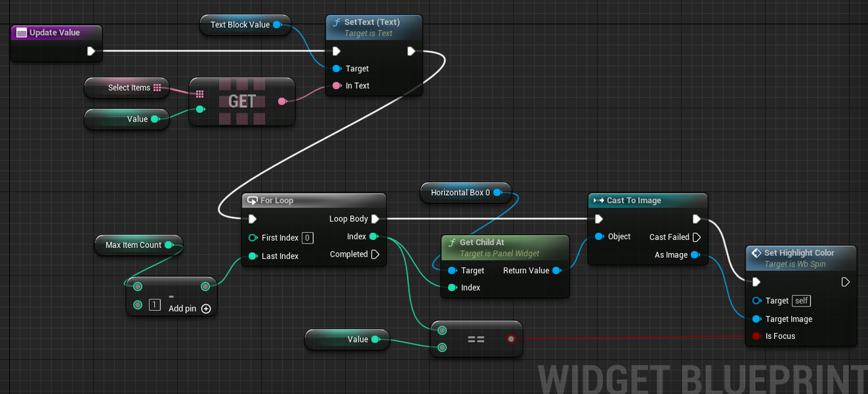The image size is (868, 394).
Task: Click the subtract node top input pin
Action: pyautogui.click(x=137, y=287)
